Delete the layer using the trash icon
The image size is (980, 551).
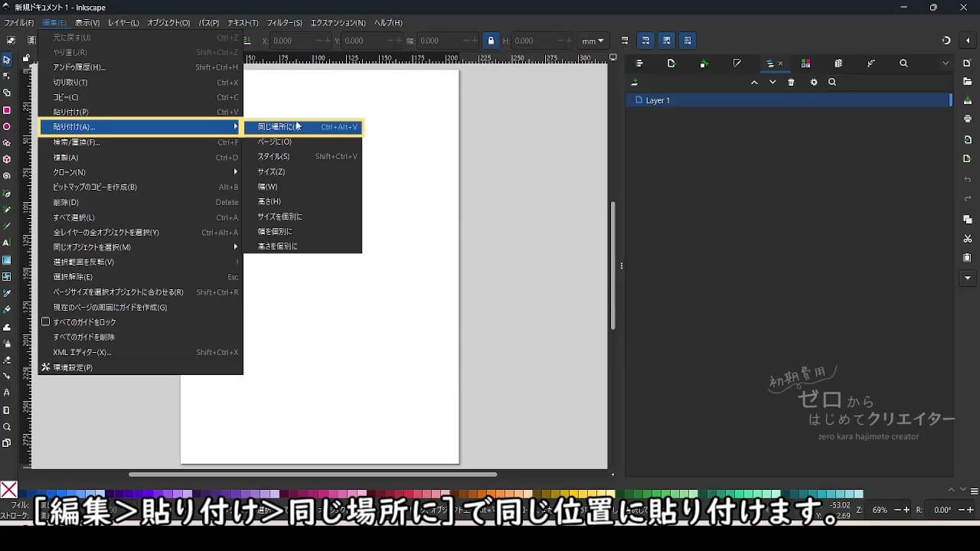(x=791, y=83)
